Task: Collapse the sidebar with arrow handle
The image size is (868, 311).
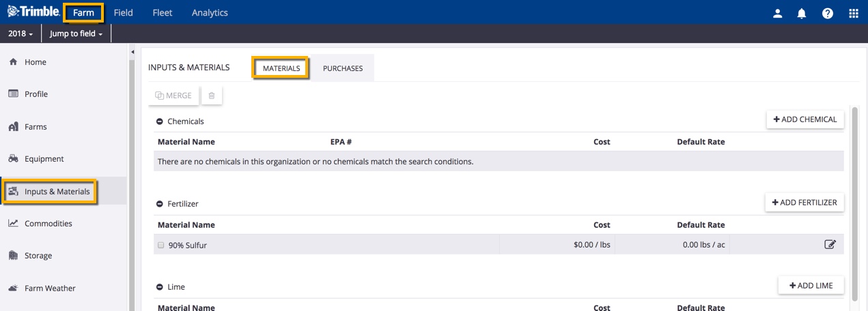Action: (x=132, y=53)
